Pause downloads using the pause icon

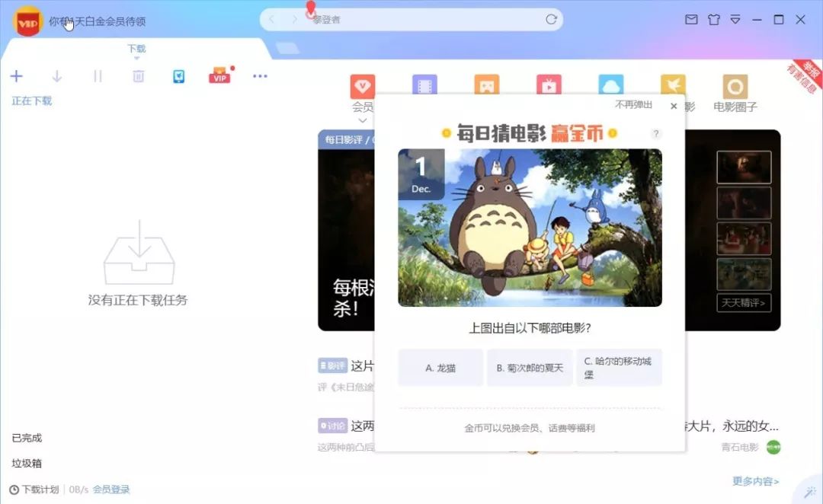tap(98, 76)
